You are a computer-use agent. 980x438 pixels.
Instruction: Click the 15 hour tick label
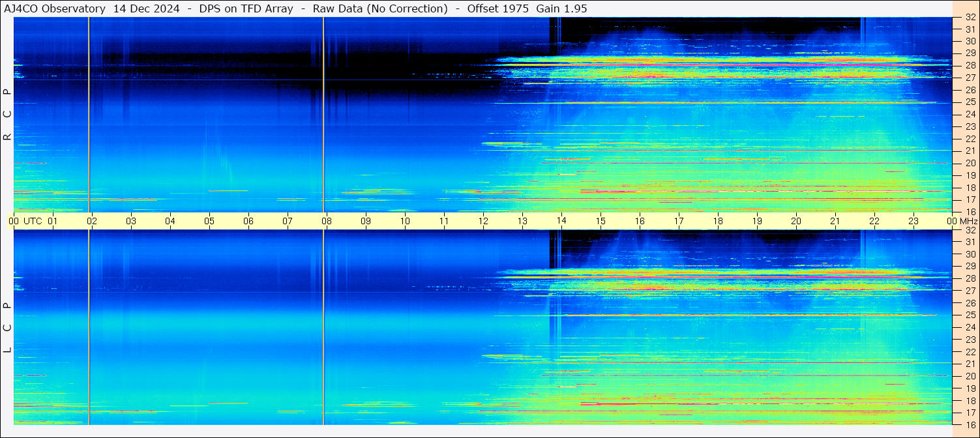(x=601, y=221)
